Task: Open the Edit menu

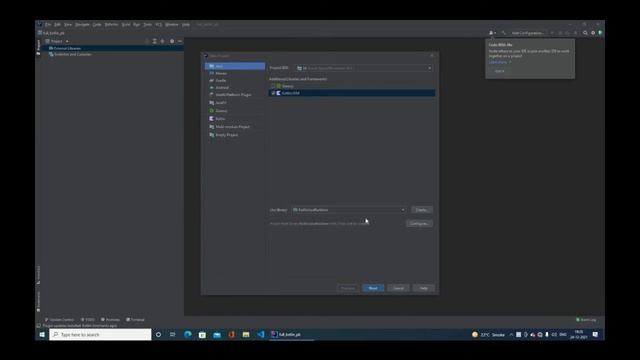Action: click(58, 24)
